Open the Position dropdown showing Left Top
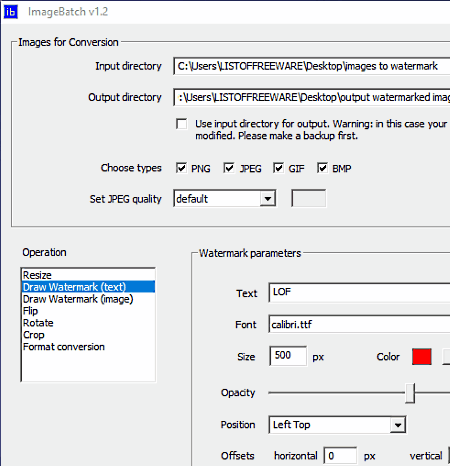This screenshot has height=466, width=450. [337, 425]
